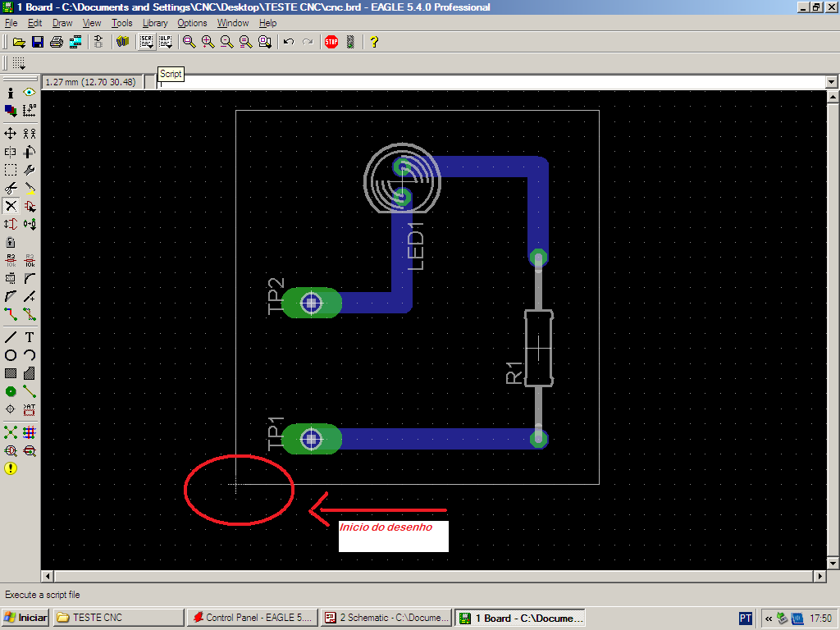The height and width of the screenshot is (630, 840).
Task: Switch to the 2 Schematic taskbar window
Action: (x=386, y=618)
